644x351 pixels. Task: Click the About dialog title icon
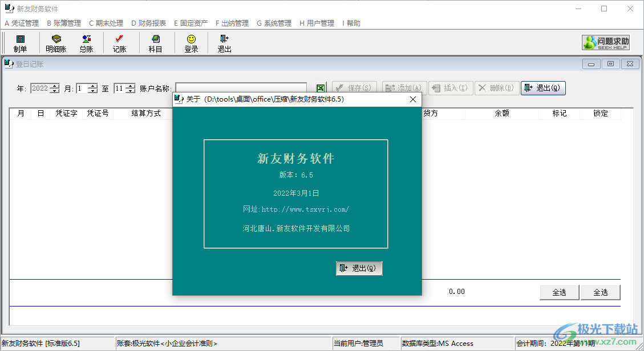[179, 99]
